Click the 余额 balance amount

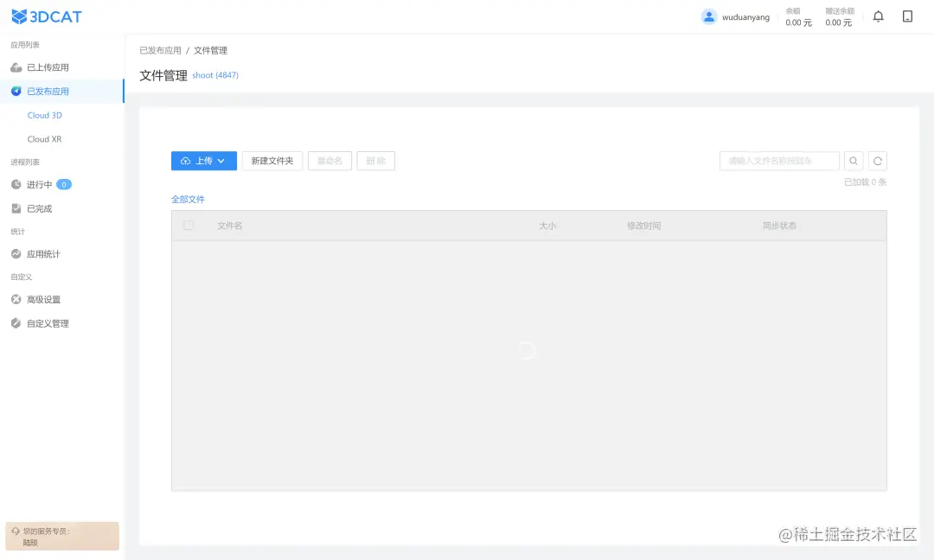(x=798, y=22)
